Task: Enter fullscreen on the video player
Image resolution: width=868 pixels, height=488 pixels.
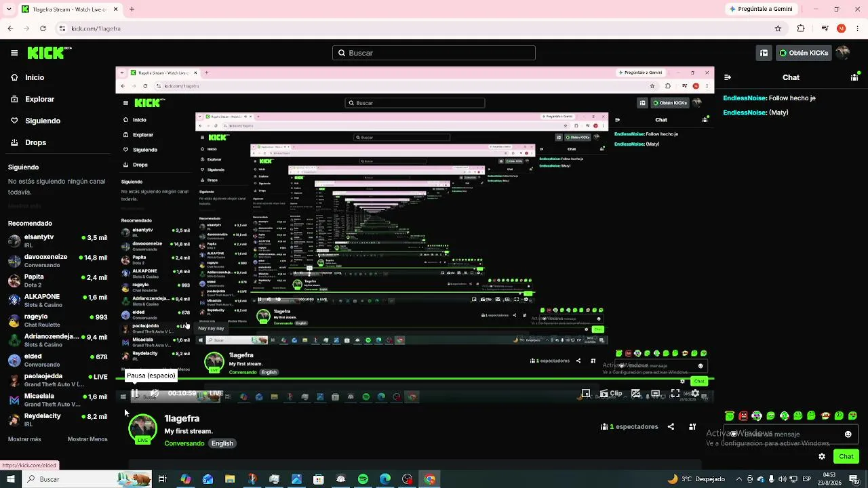Action: (x=675, y=393)
